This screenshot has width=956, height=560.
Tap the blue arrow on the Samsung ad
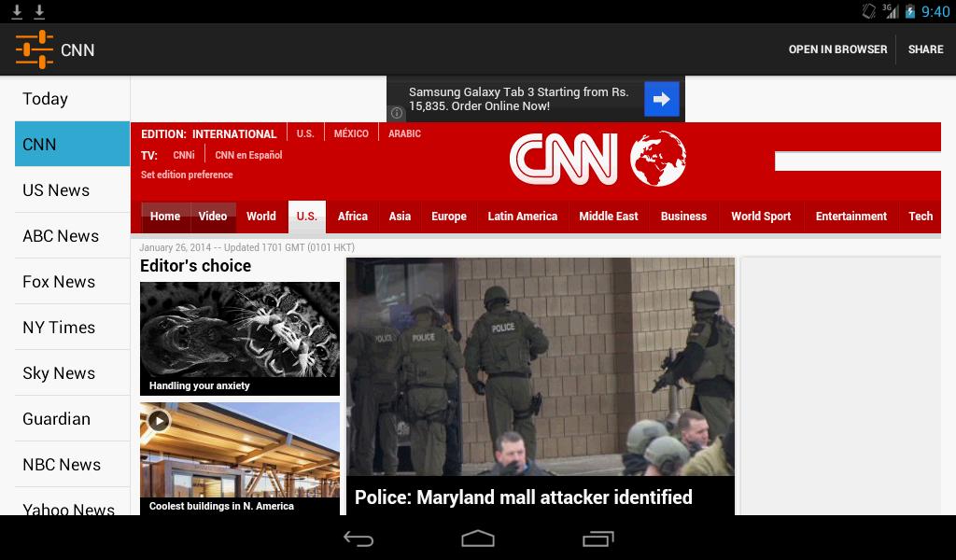pos(661,98)
